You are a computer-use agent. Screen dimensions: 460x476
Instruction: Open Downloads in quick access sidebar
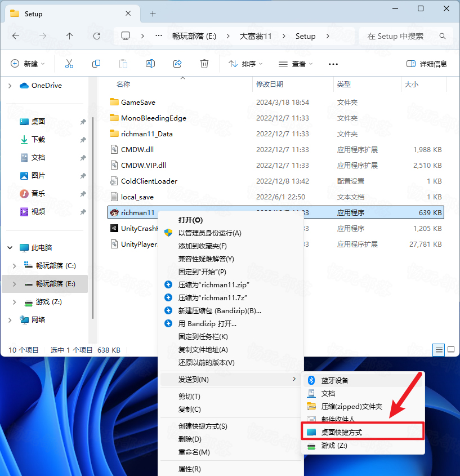pyautogui.click(x=38, y=140)
